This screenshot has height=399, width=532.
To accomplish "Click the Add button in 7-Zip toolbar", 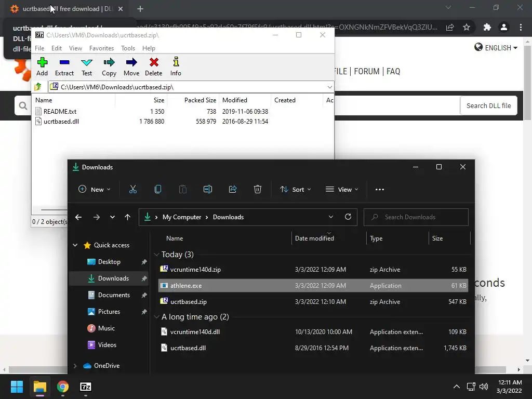I will click(42, 66).
